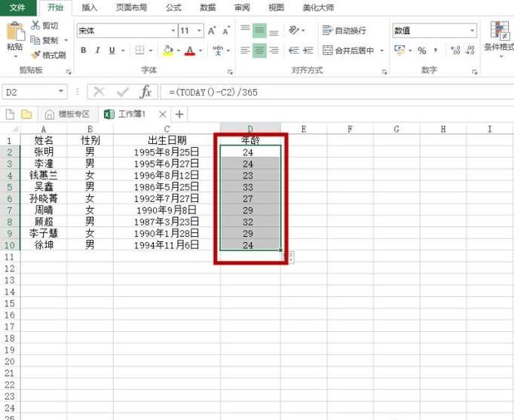Click the Insert Function fx icon
The height and width of the screenshot is (420, 514).
[145, 92]
